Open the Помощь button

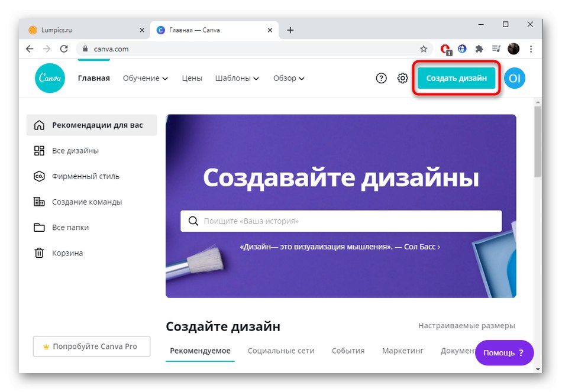(x=503, y=352)
